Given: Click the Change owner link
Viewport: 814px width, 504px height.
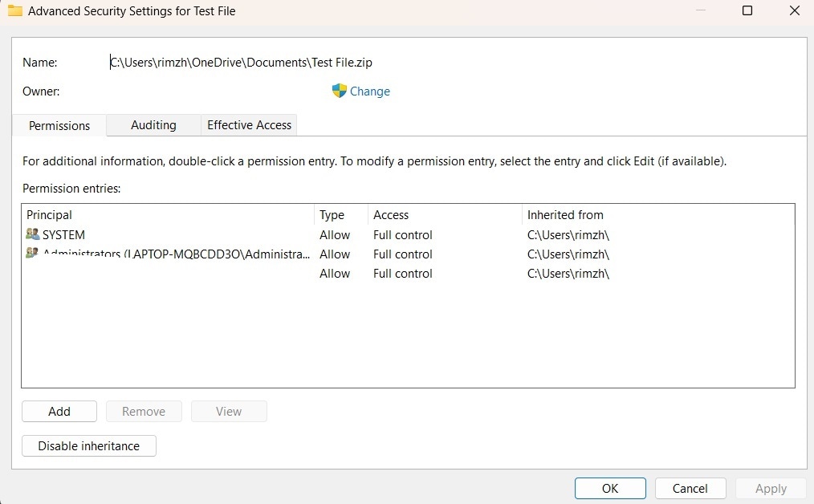Looking at the screenshot, I should click(x=370, y=91).
